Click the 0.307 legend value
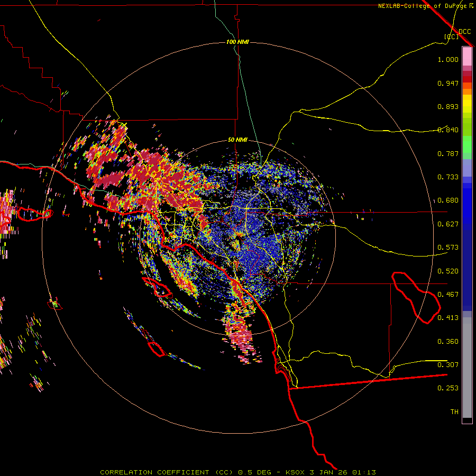 coord(448,365)
